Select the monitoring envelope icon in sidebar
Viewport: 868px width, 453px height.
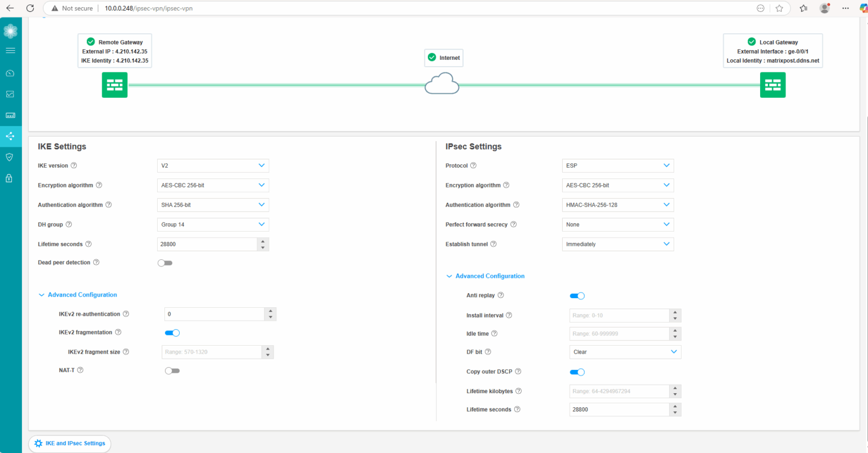(10, 94)
